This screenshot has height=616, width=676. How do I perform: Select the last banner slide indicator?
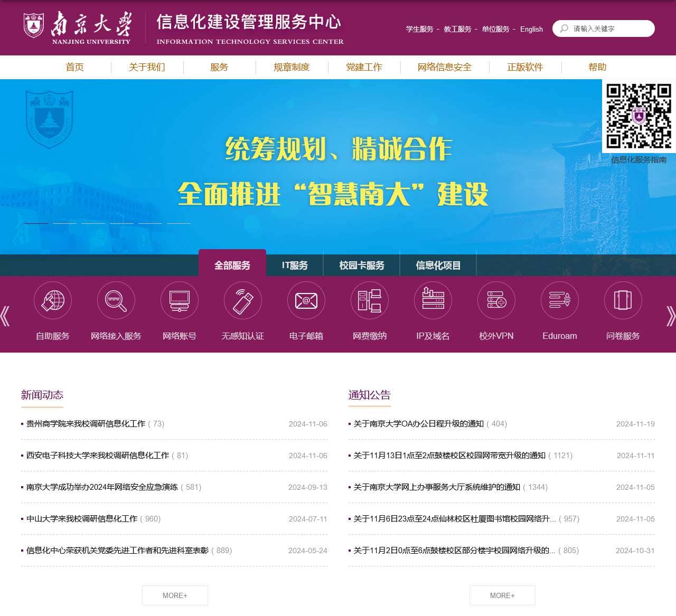tap(179, 223)
